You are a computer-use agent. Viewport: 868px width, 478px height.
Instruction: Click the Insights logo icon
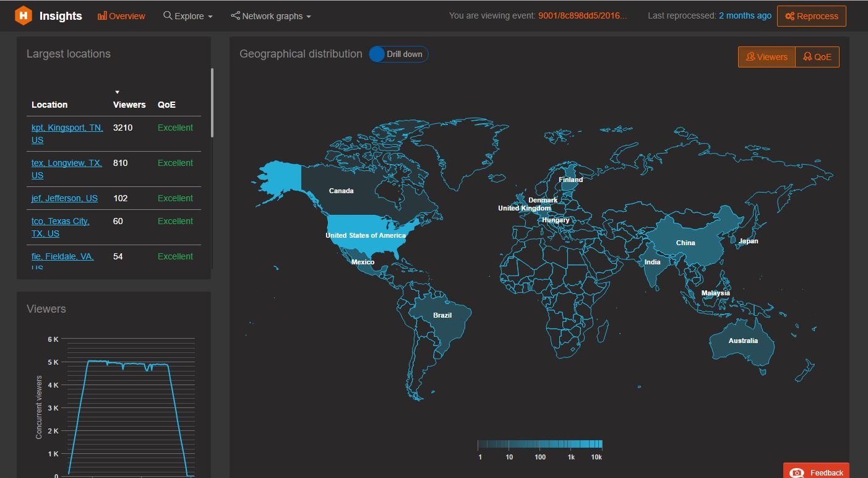pyautogui.click(x=24, y=15)
